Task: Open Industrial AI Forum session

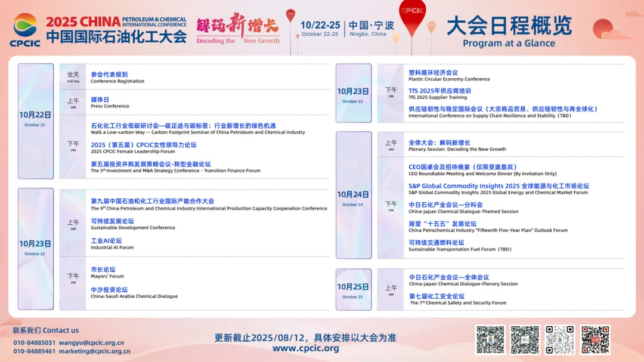Action: coord(112,244)
